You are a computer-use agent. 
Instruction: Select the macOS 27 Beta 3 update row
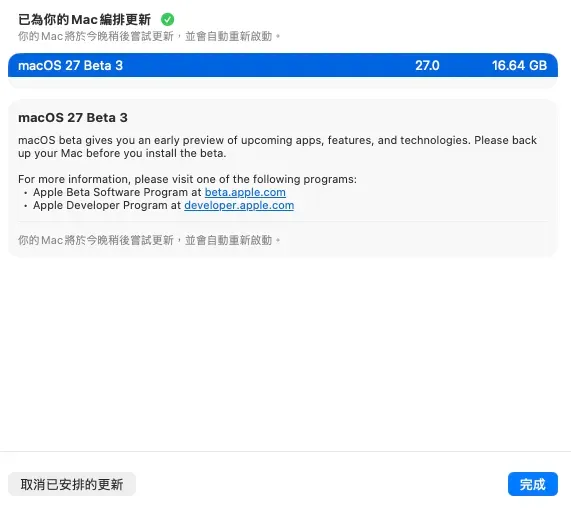coord(283,66)
